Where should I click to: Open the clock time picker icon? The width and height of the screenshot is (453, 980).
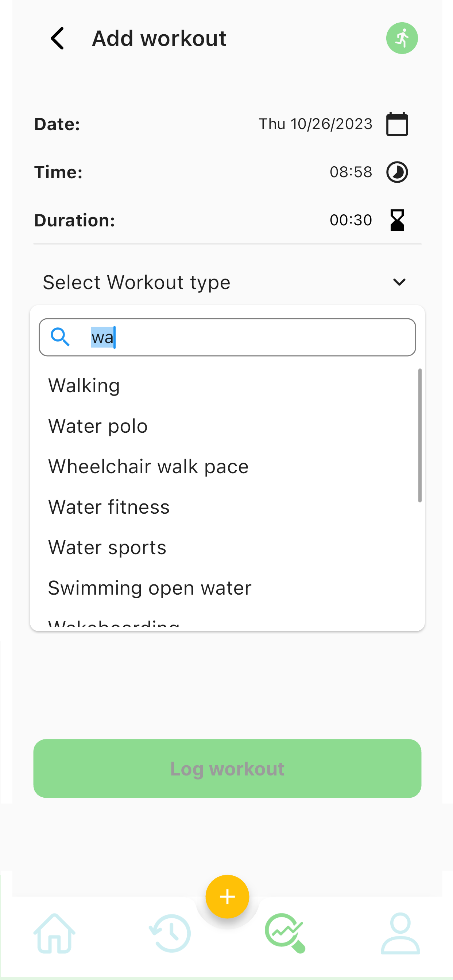(397, 172)
